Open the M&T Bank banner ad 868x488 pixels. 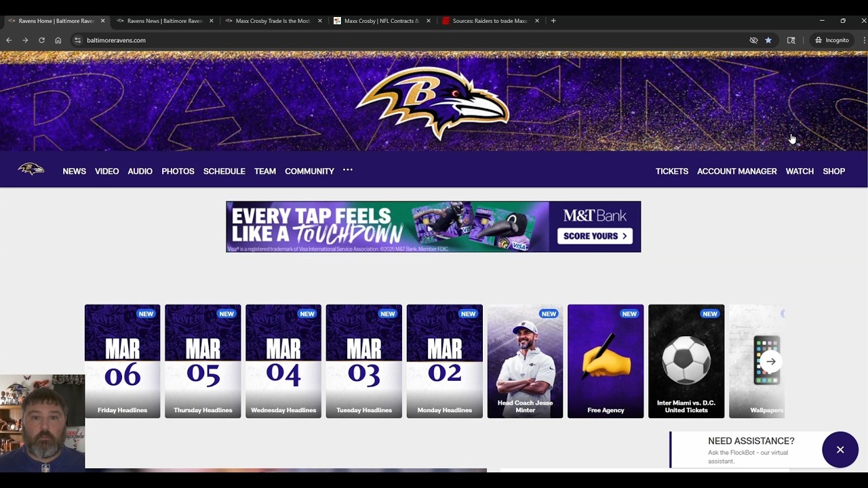click(x=433, y=226)
